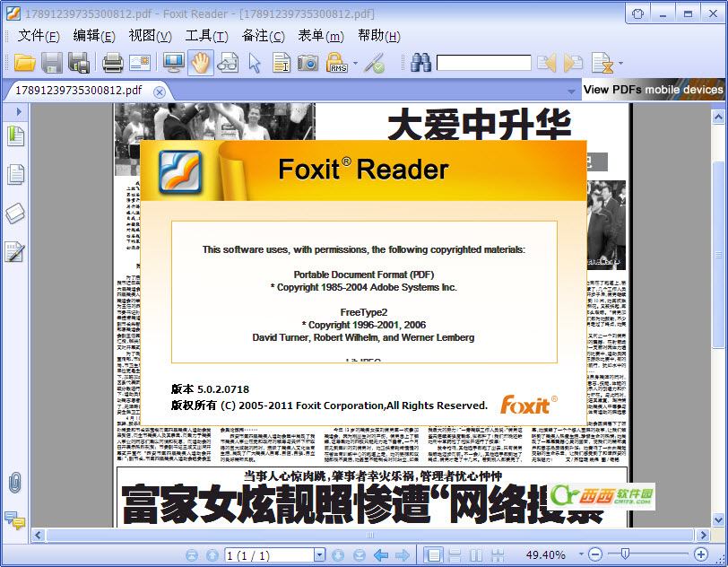The width and height of the screenshot is (728, 567).
Task: Click the binoculars search icon
Action: 421,62
